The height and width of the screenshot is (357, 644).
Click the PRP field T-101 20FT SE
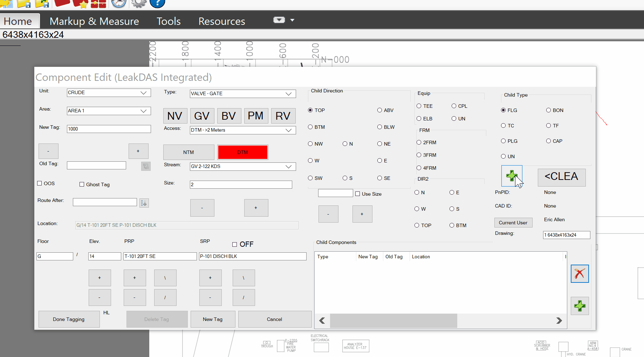tap(160, 257)
